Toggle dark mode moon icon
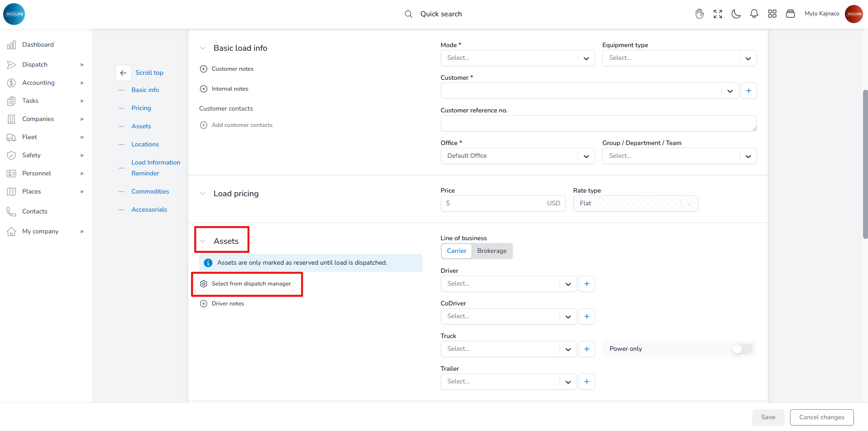Image resolution: width=868 pixels, height=431 pixels. [736, 14]
